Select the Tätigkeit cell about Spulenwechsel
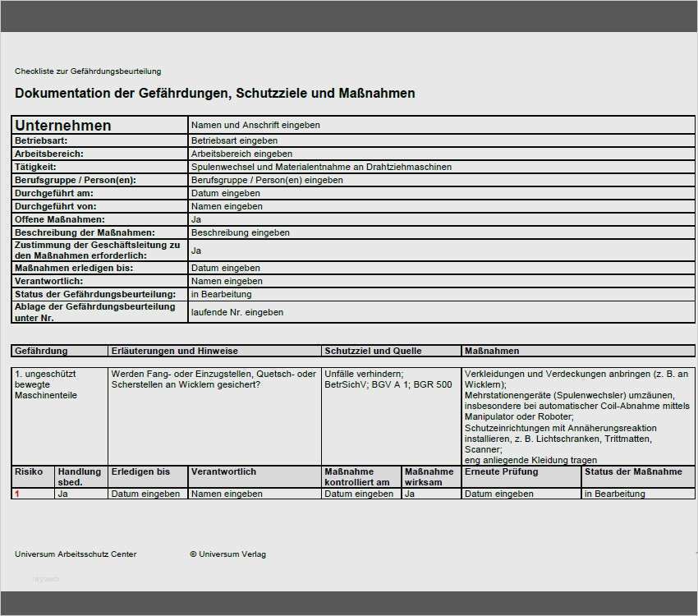 click(x=441, y=167)
